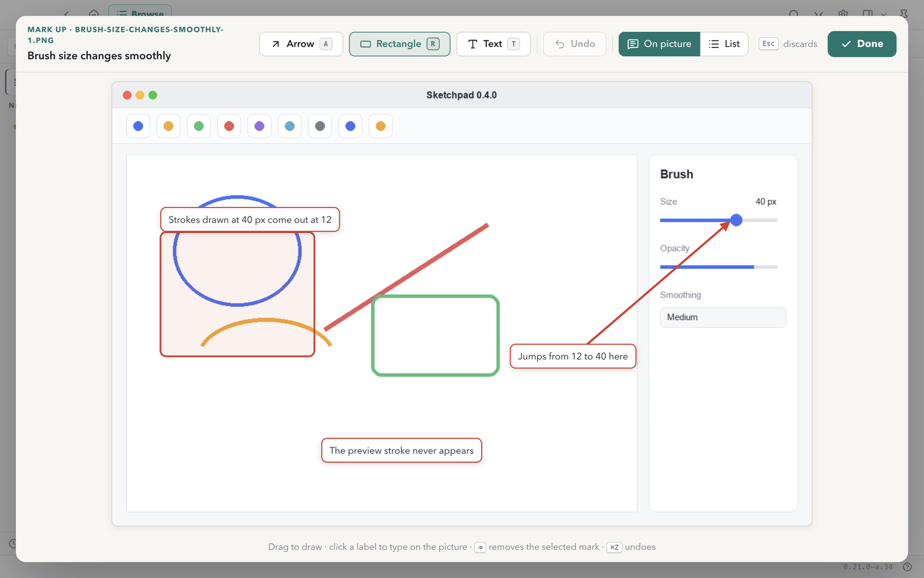Pick the green color swatch in Sketchpad
This screenshot has height=578, width=924.
click(x=199, y=126)
